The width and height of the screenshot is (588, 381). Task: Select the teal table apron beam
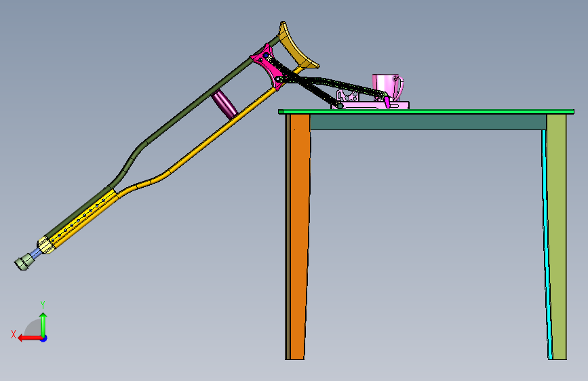pos(427,122)
